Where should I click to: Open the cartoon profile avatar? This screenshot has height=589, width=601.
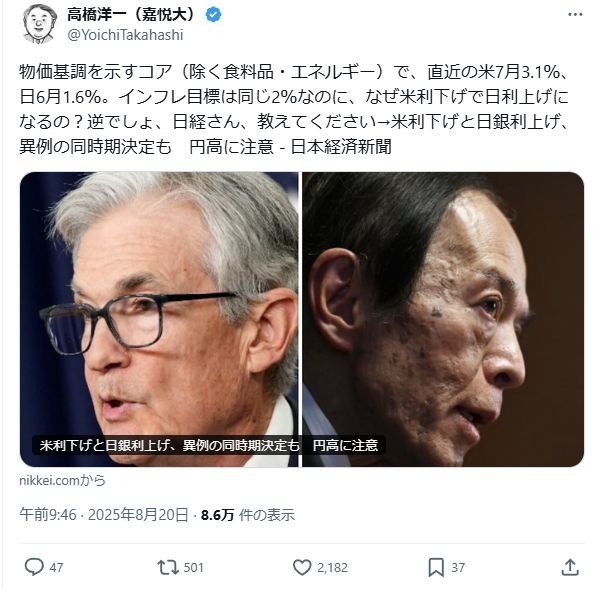coord(38,24)
